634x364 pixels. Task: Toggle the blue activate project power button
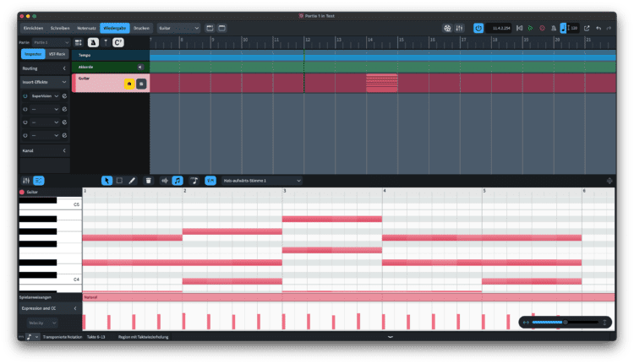coord(478,28)
